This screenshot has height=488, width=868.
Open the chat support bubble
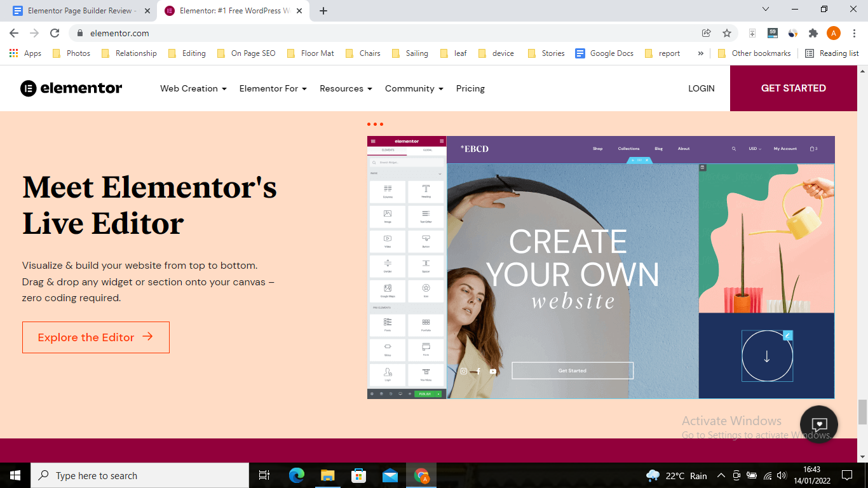(x=819, y=424)
